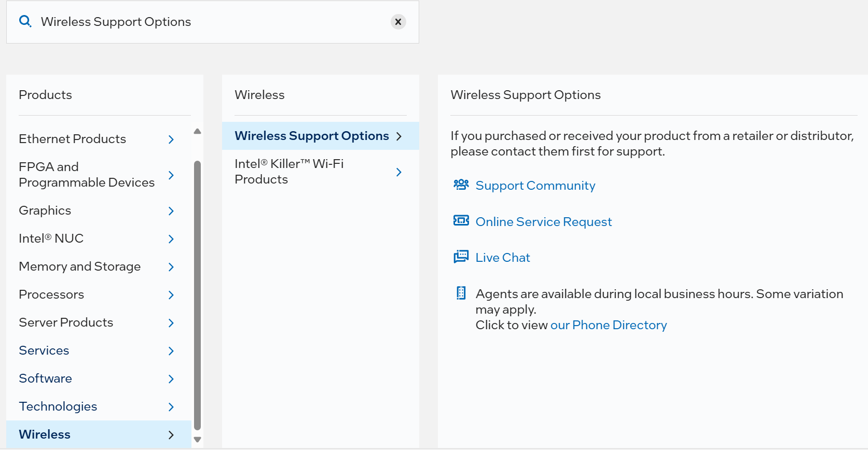
Task: Choose the Software category
Action: point(46,378)
